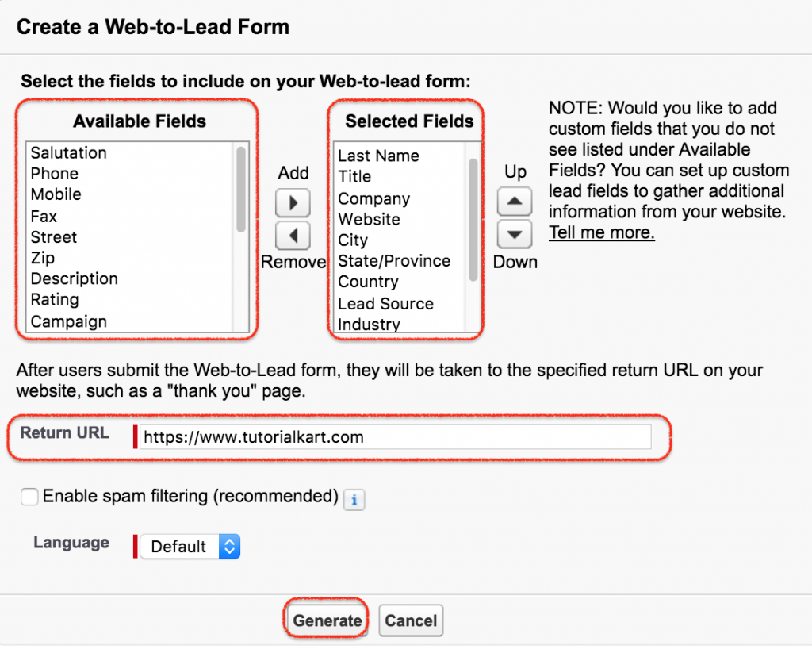Click the Up arrow to reorder fields
The height and width of the screenshot is (653, 812).
tap(514, 202)
